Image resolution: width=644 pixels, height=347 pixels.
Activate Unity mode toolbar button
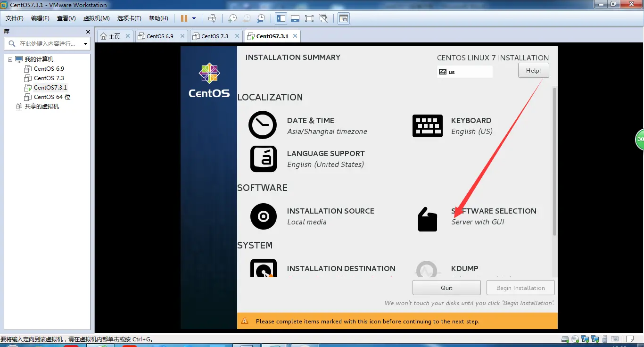[323, 18]
